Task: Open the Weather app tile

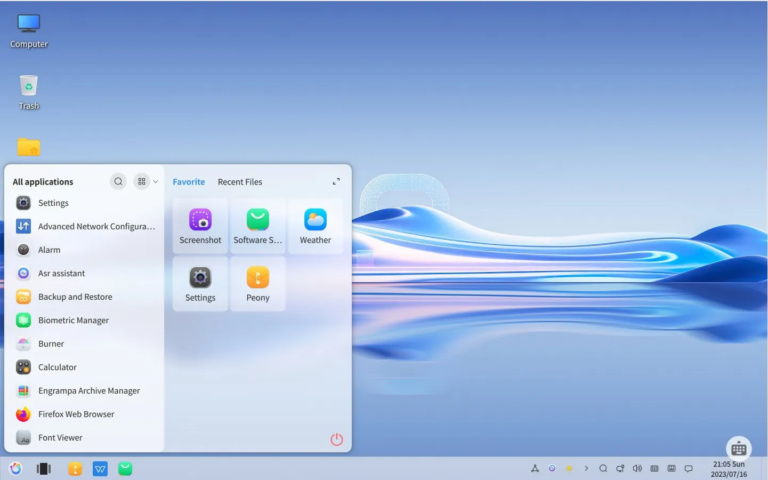Action: pyautogui.click(x=315, y=226)
